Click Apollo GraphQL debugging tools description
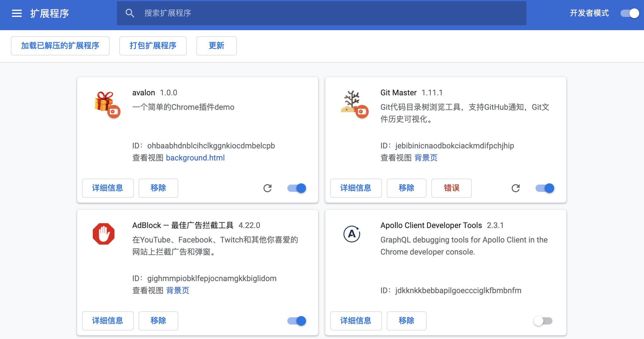Viewport: 644px width, 339px height. pos(464,246)
